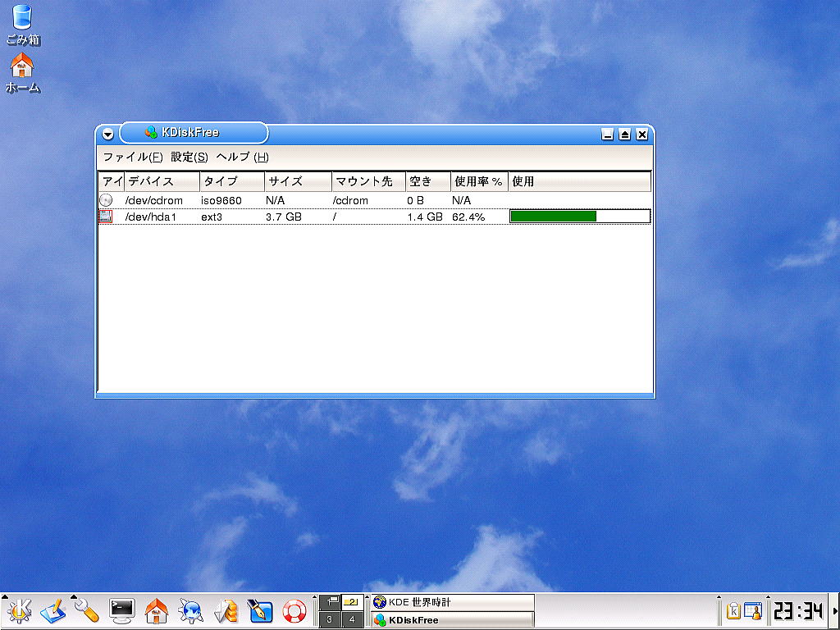Click the window-and-bell alarm tray icon

click(753, 610)
